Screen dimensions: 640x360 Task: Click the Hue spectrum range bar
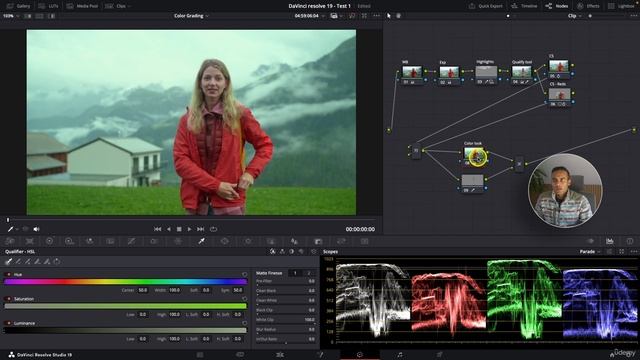pyautogui.click(x=125, y=282)
